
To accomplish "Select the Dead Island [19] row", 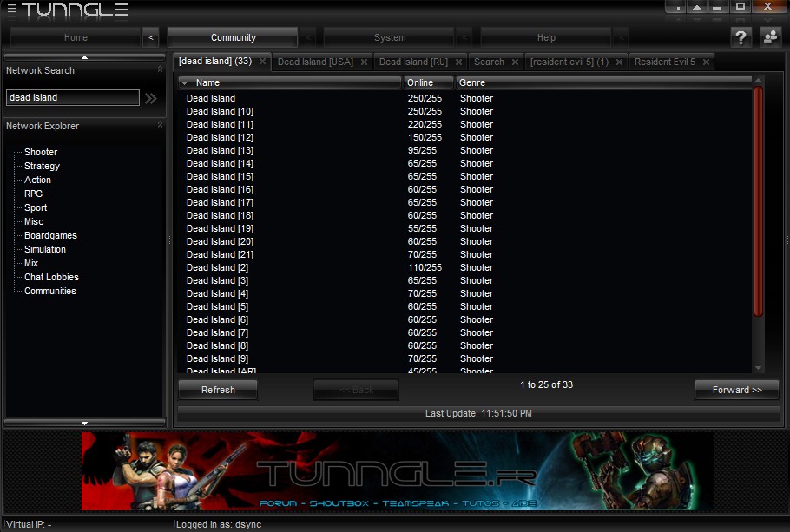I will click(464, 229).
